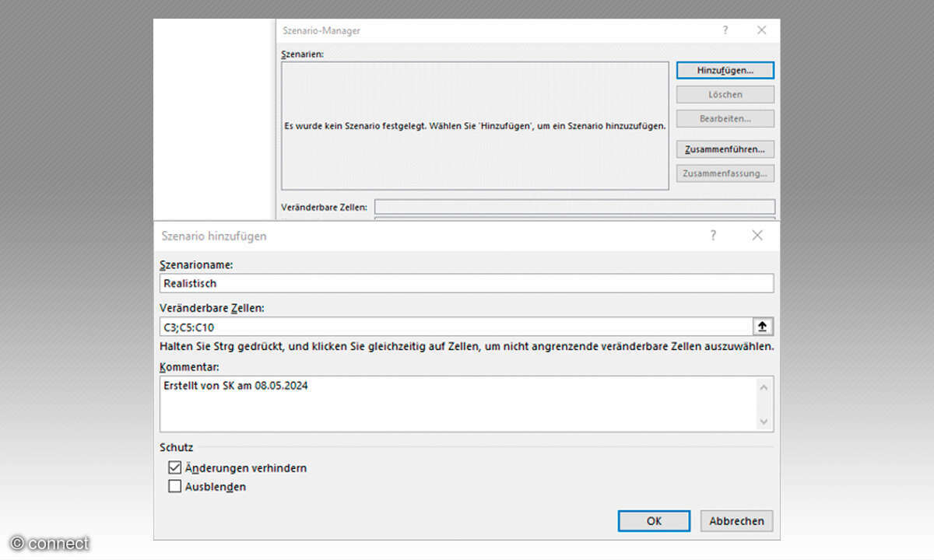Cancel with the Abbrechen button
The image size is (934, 560).
click(736, 521)
